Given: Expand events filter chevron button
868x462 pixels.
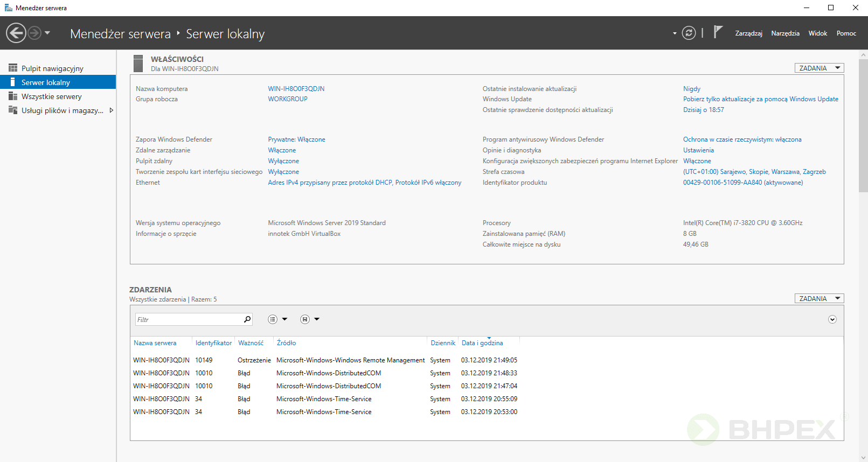Looking at the screenshot, I should click(x=832, y=319).
